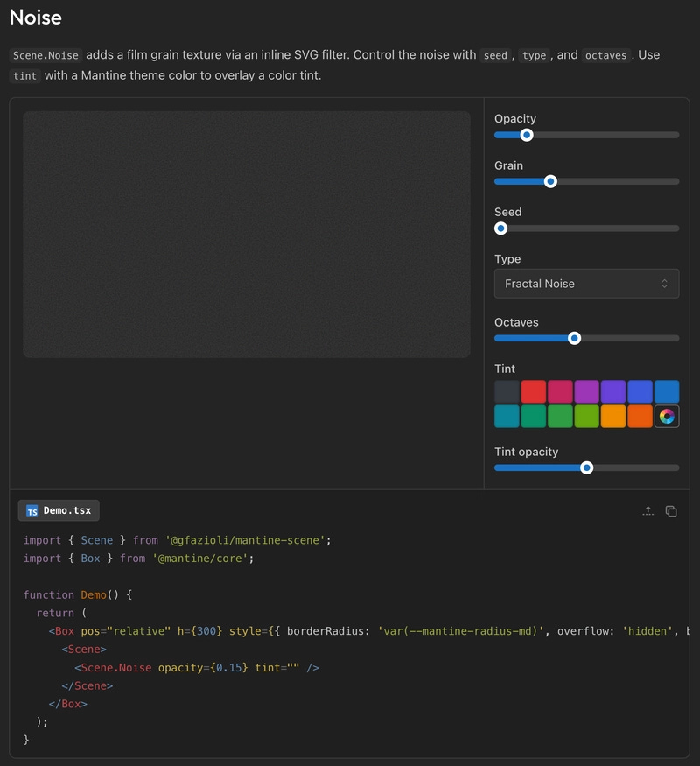Image resolution: width=700 pixels, height=766 pixels.
Task: Click the Octaves slider thumb
Action: click(x=575, y=338)
